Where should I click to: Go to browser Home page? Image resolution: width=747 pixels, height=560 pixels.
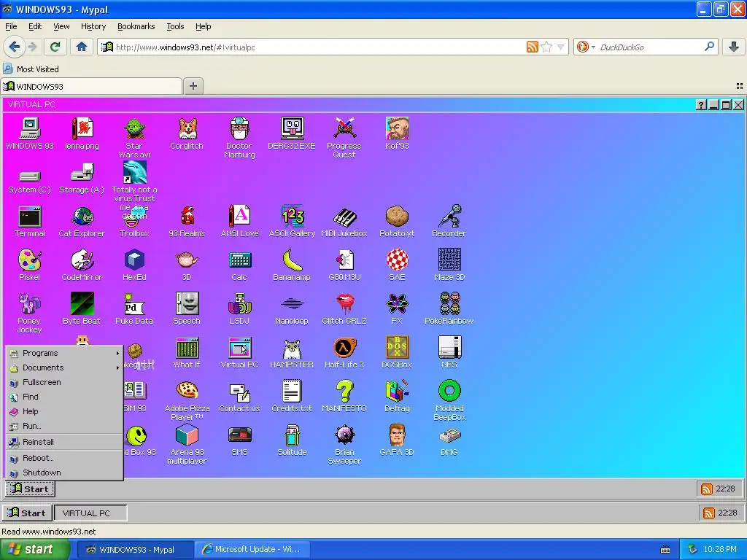(82, 47)
